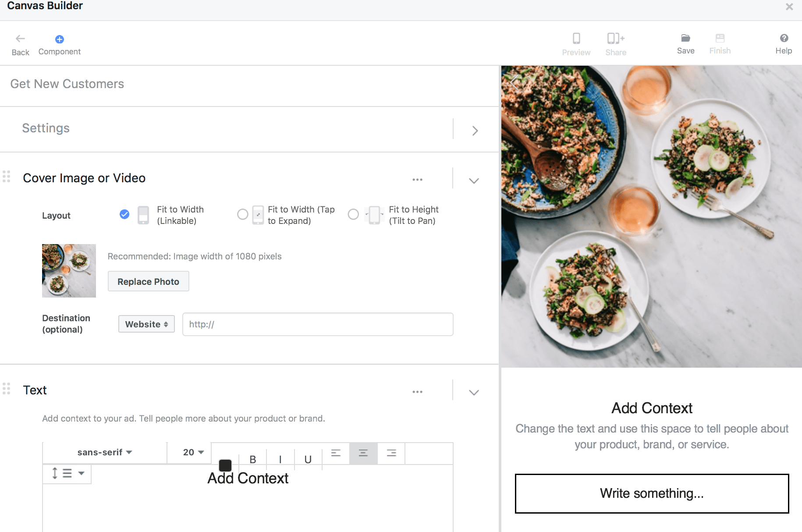The image size is (802, 532).
Task: Add a new Component with the plus icon
Action: [x=60, y=39]
